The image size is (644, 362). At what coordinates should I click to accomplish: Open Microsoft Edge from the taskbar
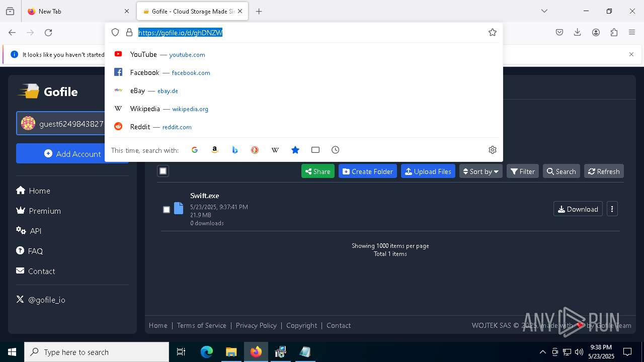pyautogui.click(x=207, y=352)
